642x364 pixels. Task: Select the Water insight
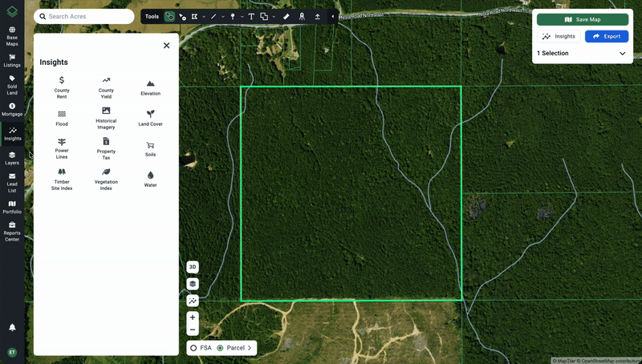[150, 179]
